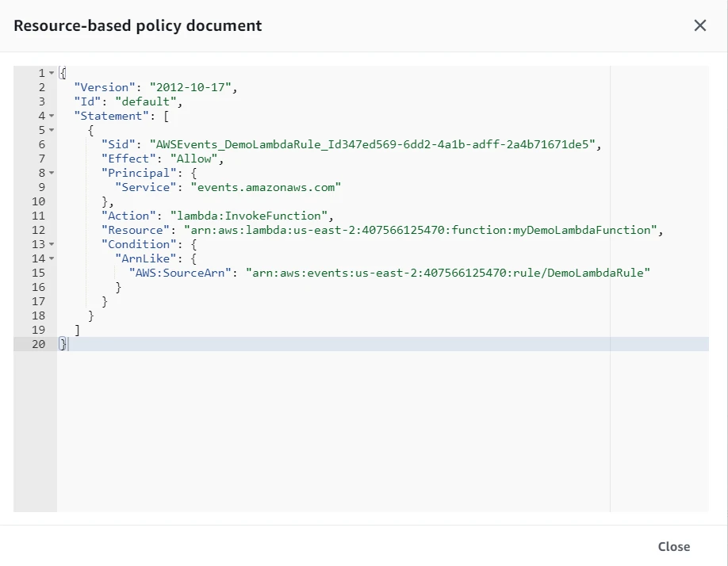
Task: Click the "events.amazonaws.com" service value
Action: [265, 187]
